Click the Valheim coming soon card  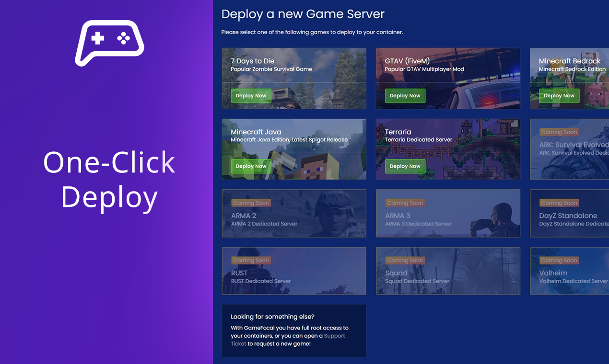pyautogui.click(x=569, y=271)
